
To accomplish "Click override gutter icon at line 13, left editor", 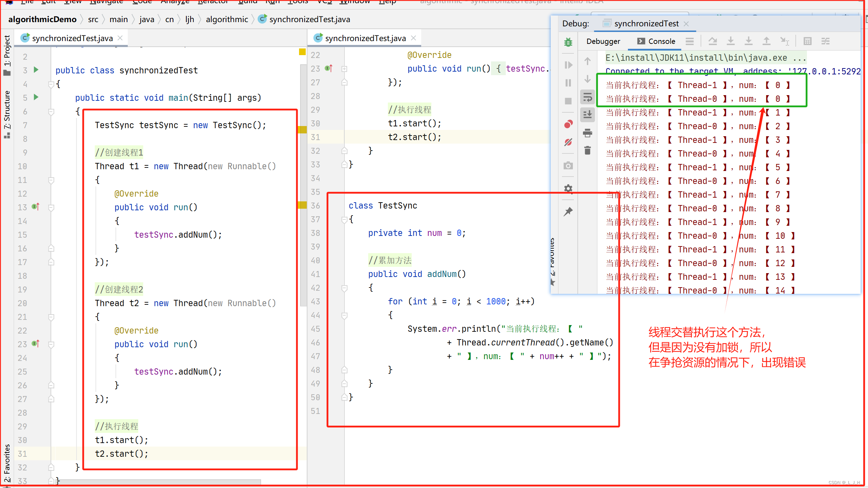I will point(36,207).
